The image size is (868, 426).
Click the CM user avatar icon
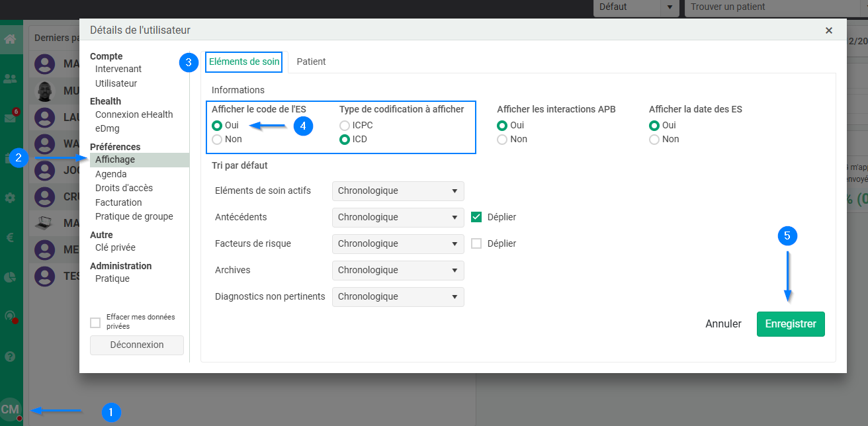click(x=10, y=409)
